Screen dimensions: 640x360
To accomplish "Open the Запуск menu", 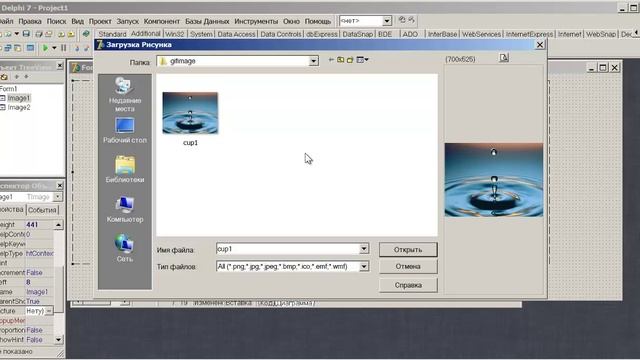I will 127,21.
